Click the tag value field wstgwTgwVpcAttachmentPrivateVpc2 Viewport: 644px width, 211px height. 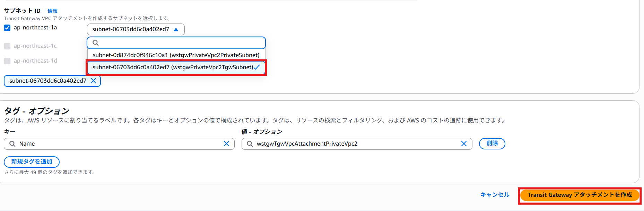click(357, 144)
